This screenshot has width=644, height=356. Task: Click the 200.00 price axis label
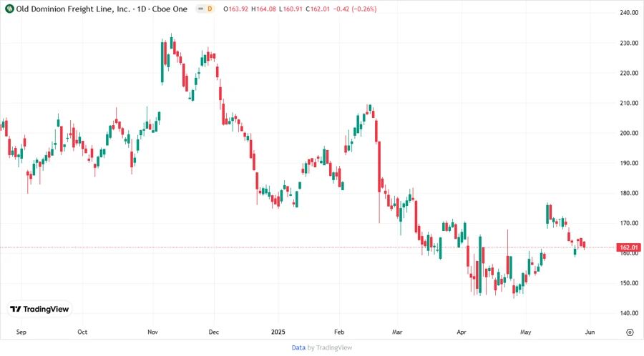pyautogui.click(x=629, y=133)
